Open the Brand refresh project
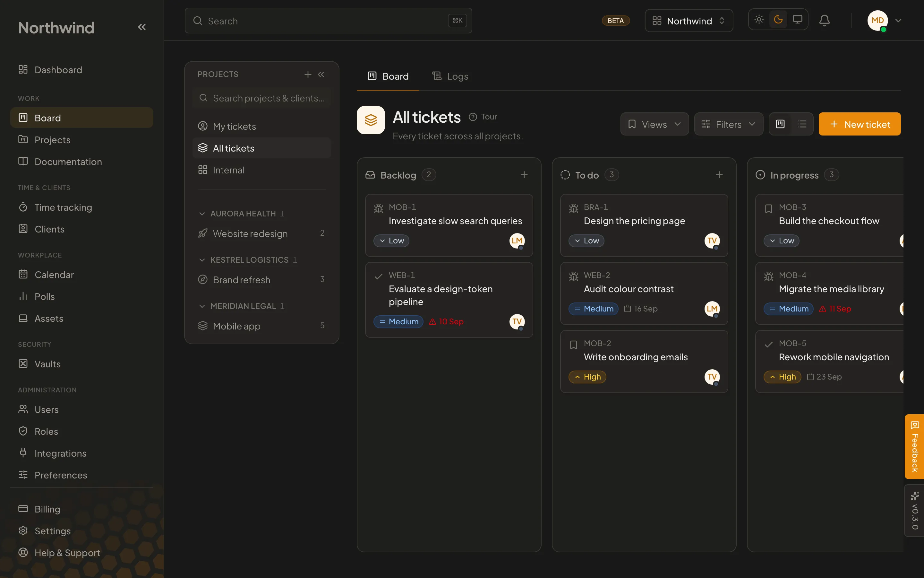Screen dimensions: 924x578 point(261,280)
